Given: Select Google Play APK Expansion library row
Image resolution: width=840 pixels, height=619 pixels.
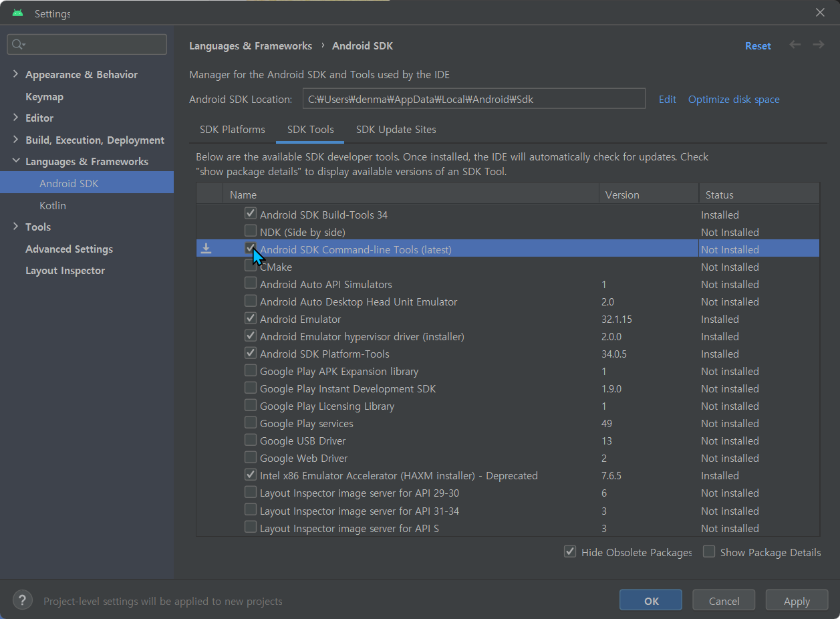Looking at the screenshot, I should point(508,370).
